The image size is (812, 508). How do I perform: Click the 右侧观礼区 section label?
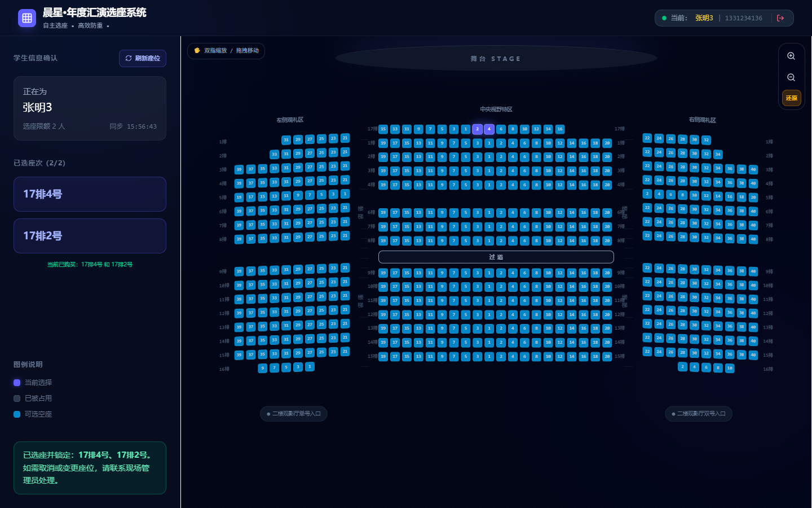(x=703, y=120)
